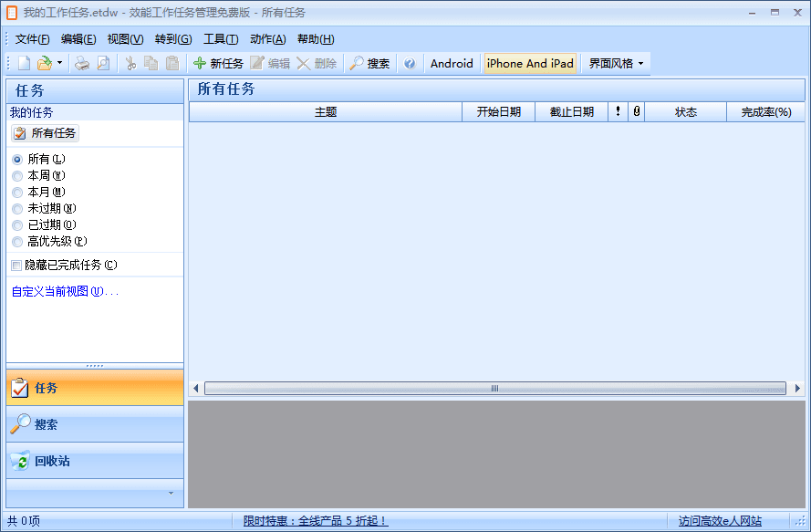
Task: Click the Print toolbar icon
Action: 81,63
